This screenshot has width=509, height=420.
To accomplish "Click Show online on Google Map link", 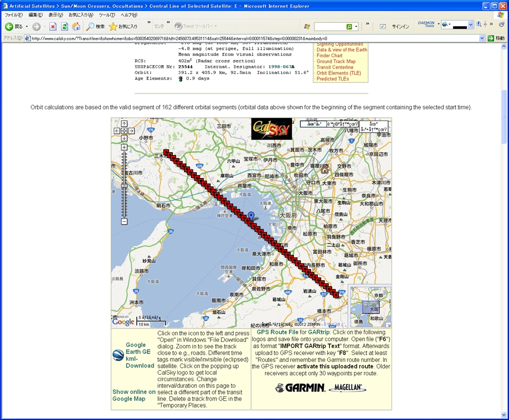I will pyautogui.click(x=134, y=395).
